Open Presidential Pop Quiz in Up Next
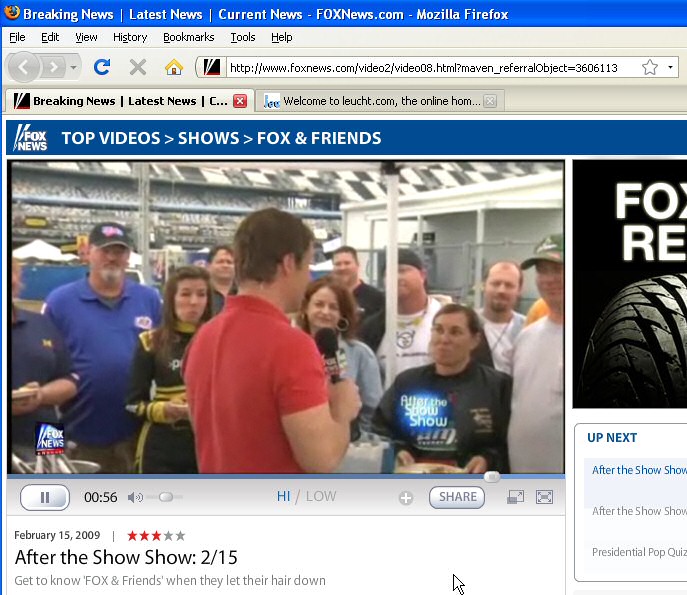Viewport: 687px width, 595px height. [639, 552]
